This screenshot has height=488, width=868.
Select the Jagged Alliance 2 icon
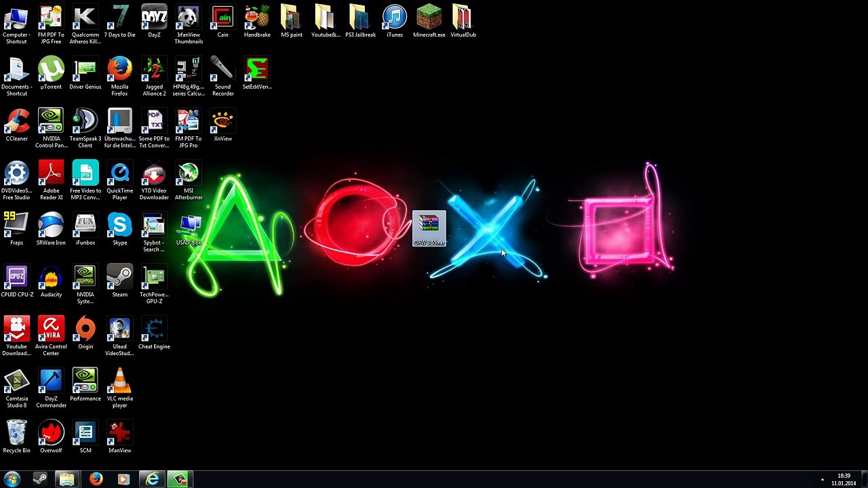154,77
